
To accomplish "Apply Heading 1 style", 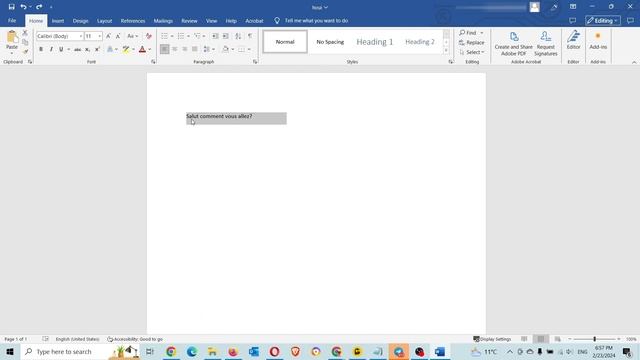I will pos(375,42).
